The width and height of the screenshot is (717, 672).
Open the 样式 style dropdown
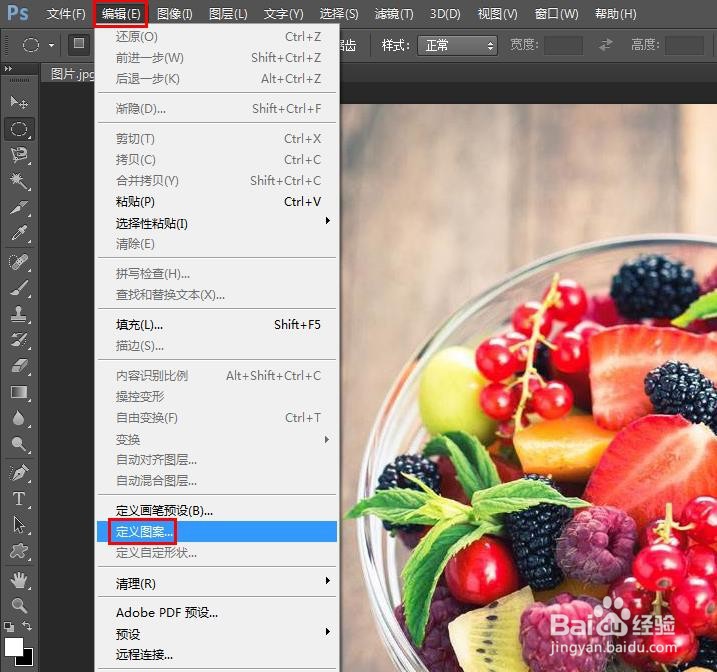[x=457, y=45]
